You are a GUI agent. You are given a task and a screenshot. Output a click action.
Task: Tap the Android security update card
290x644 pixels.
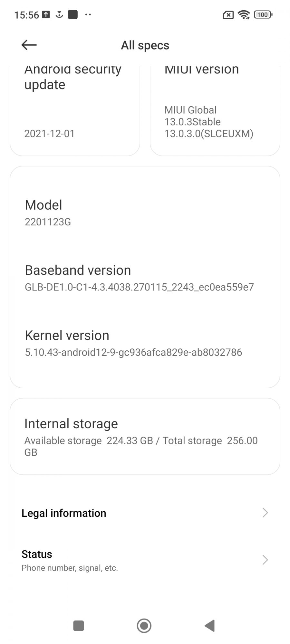[x=75, y=111]
